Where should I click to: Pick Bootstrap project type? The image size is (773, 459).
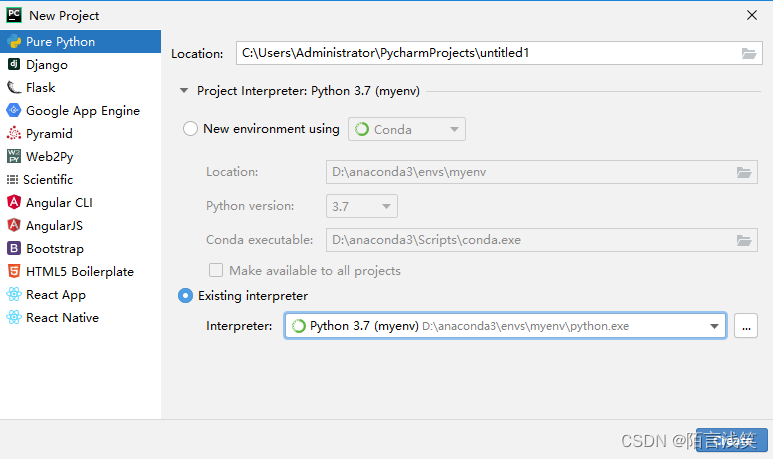click(80, 248)
